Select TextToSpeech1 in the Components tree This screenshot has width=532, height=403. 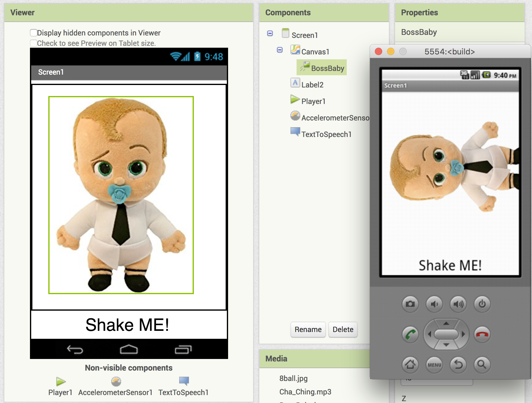326,134
